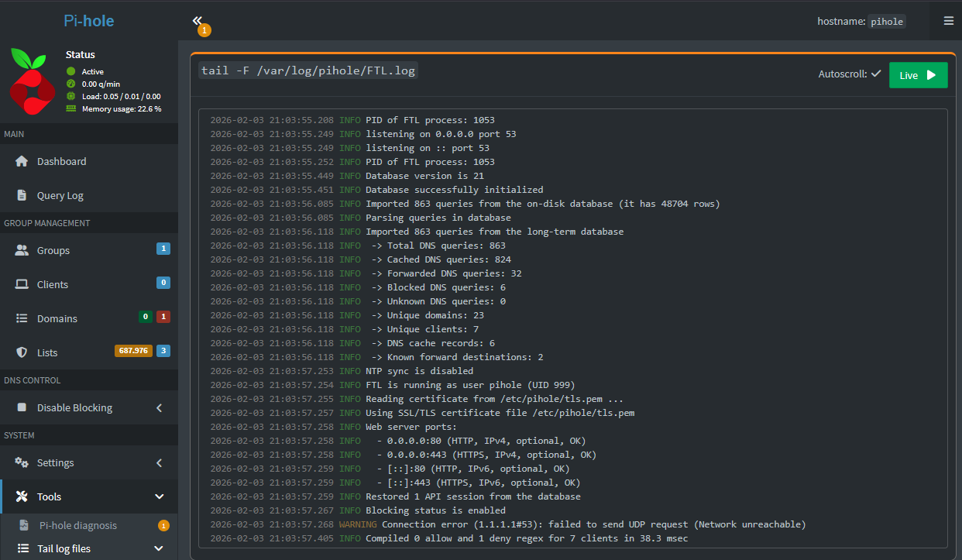Click the pihole hostname label
The height and width of the screenshot is (560, 962).
pos(887,22)
